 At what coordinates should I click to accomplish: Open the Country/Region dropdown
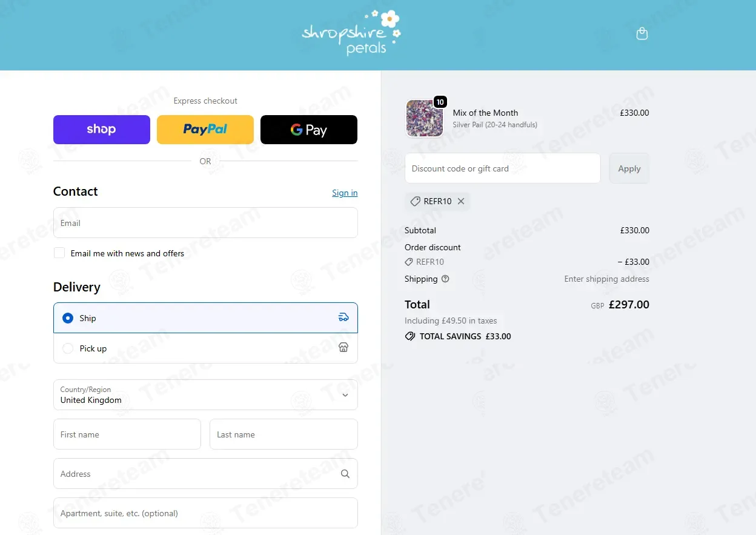pyautogui.click(x=205, y=394)
